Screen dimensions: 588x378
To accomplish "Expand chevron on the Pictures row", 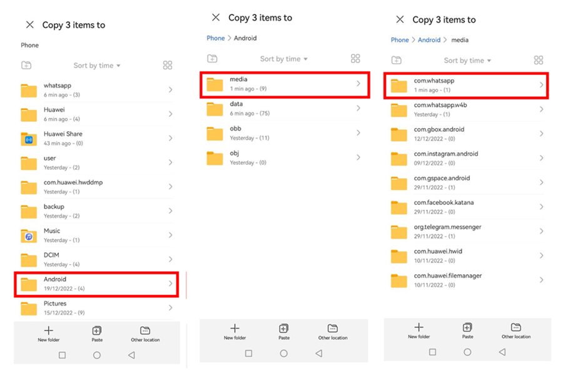I will point(171,307).
